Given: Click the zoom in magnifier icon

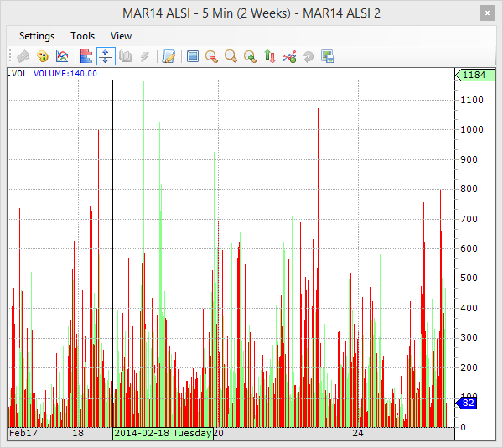Looking at the screenshot, I should click(250, 57).
